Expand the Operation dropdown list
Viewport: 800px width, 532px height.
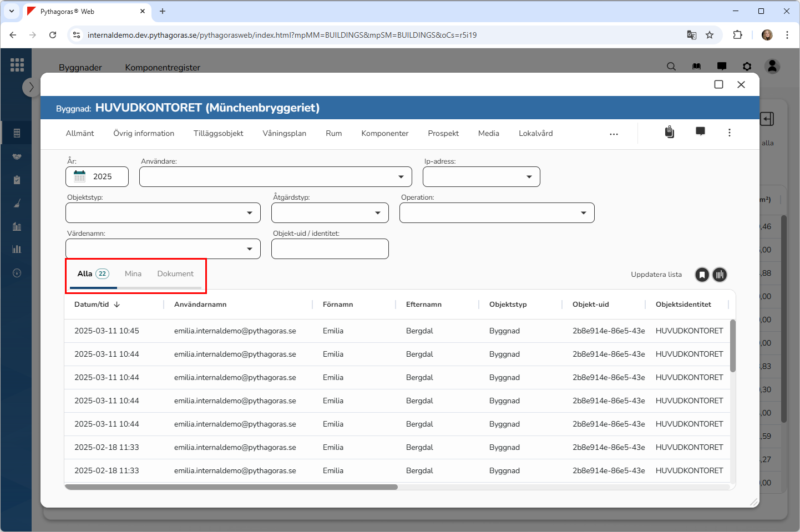[x=583, y=213]
